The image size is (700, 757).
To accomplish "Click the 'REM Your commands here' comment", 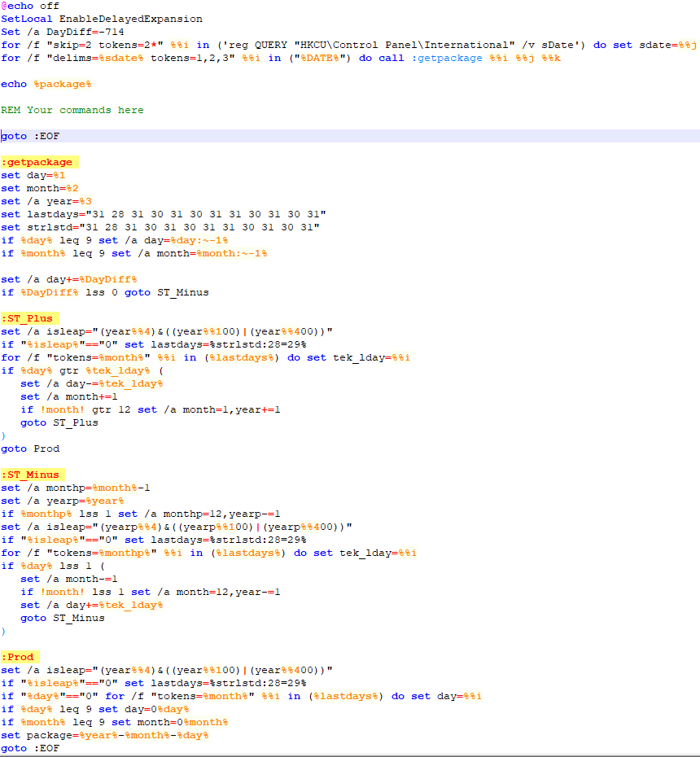I will (72, 110).
